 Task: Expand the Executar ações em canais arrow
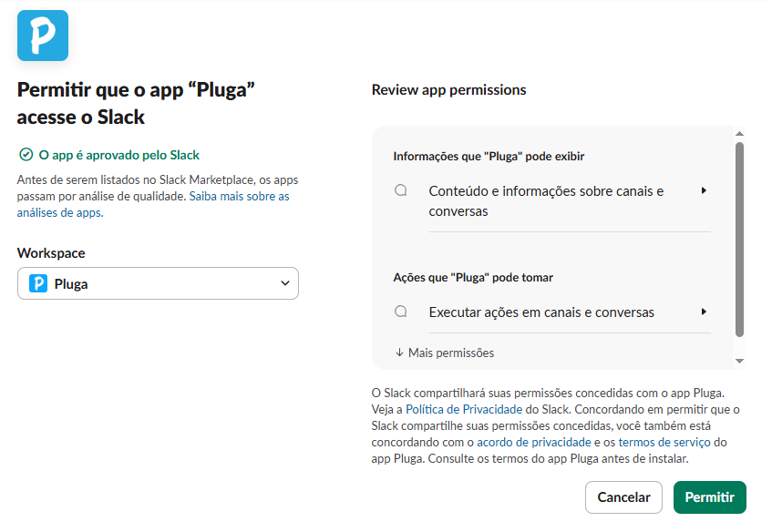704,312
